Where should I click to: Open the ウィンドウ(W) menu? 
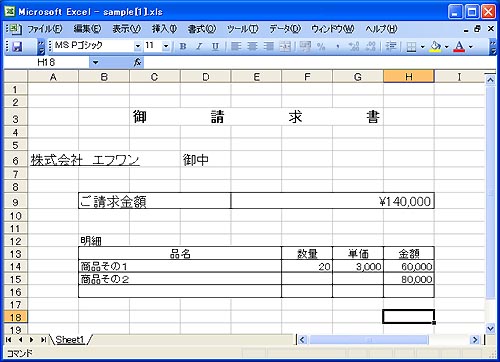(333, 29)
